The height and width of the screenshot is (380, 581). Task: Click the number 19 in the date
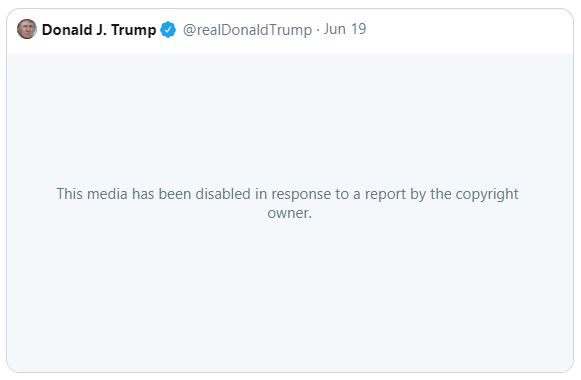tap(358, 29)
